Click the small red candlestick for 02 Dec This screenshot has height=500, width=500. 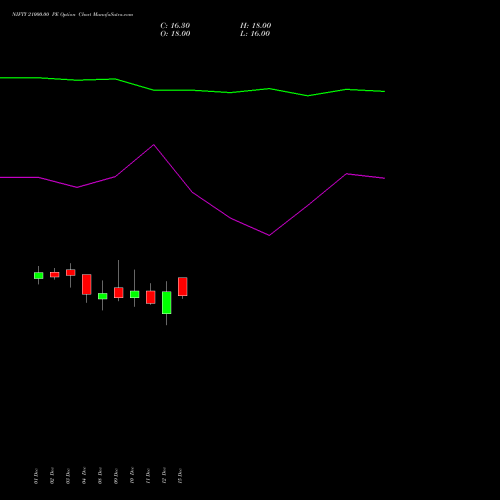55,275
